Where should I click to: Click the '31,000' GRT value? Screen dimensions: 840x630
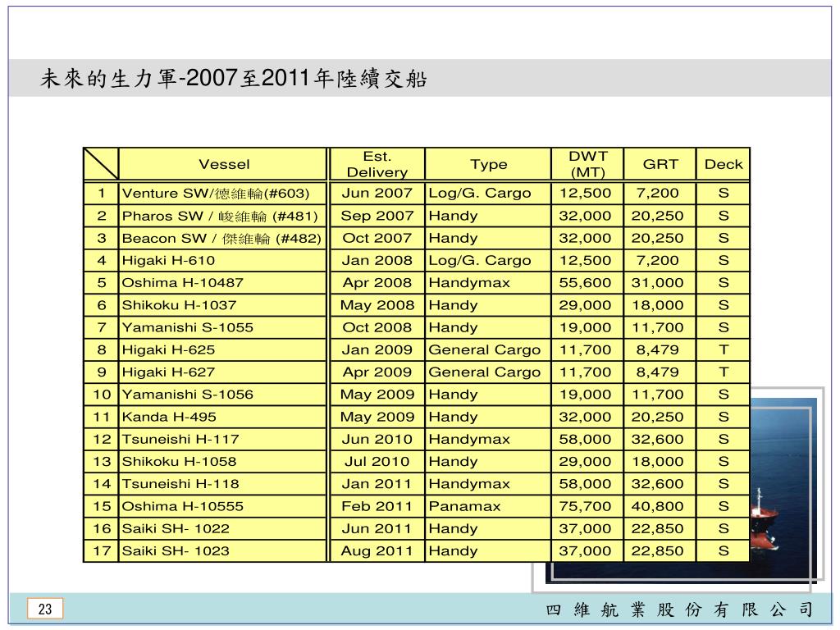[x=660, y=283]
